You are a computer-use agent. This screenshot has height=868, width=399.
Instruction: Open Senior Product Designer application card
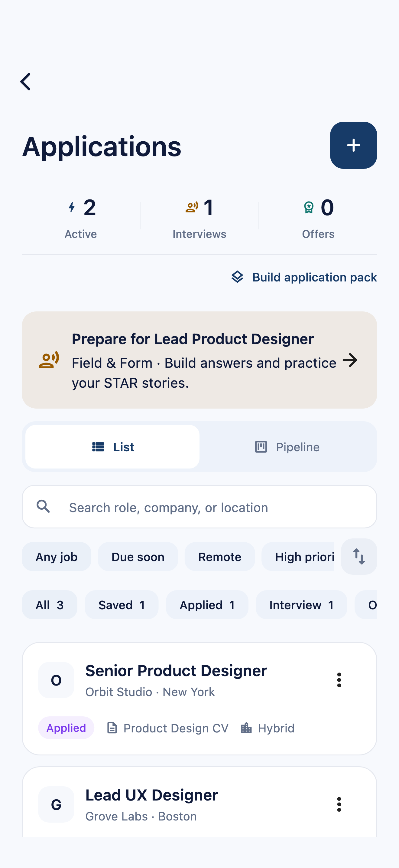(199, 699)
